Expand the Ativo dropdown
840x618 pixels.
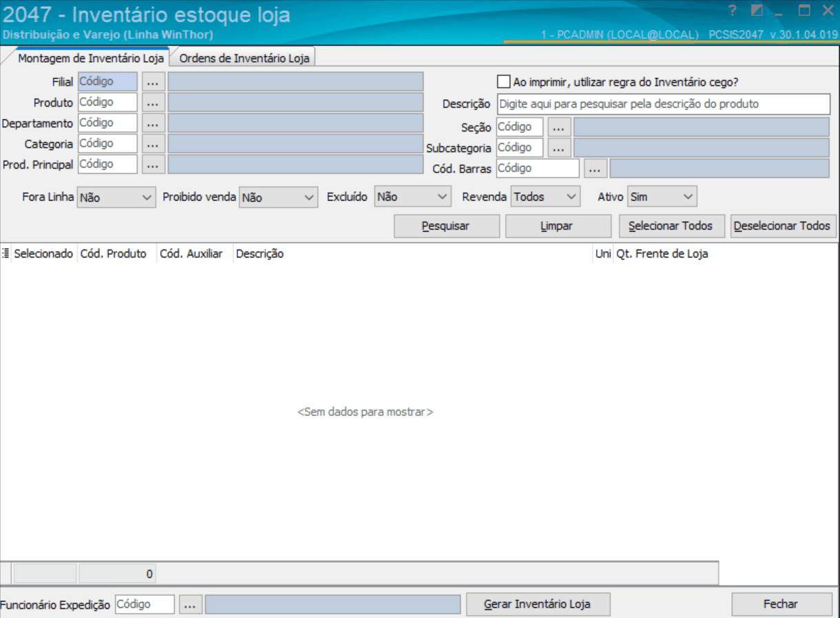click(689, 197)
